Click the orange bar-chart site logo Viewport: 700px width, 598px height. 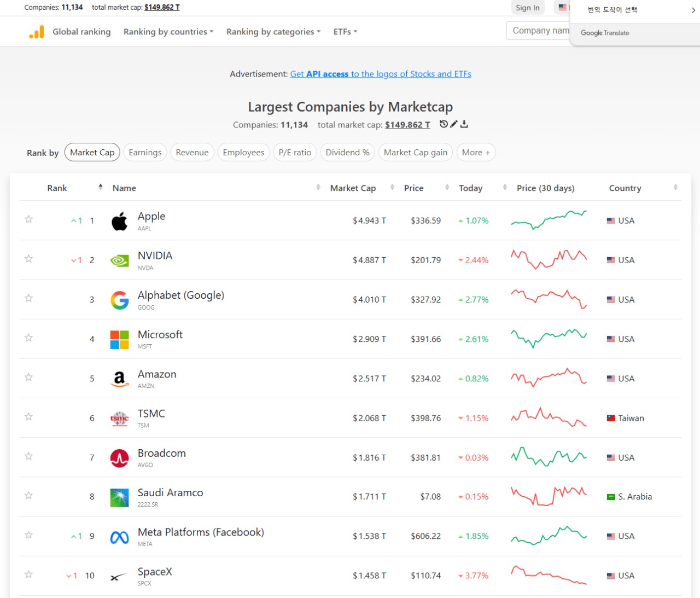(36, 32)
